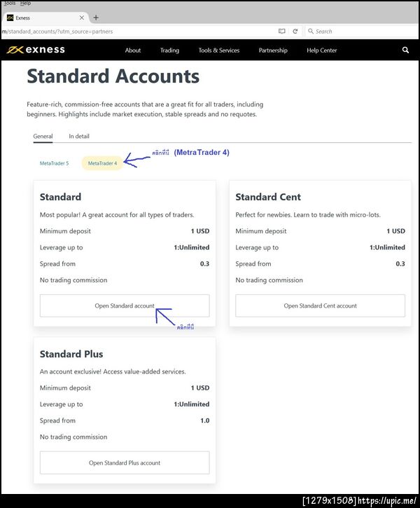
Task: Click the Exness browser tab title
Action: [x=22, y=18]
